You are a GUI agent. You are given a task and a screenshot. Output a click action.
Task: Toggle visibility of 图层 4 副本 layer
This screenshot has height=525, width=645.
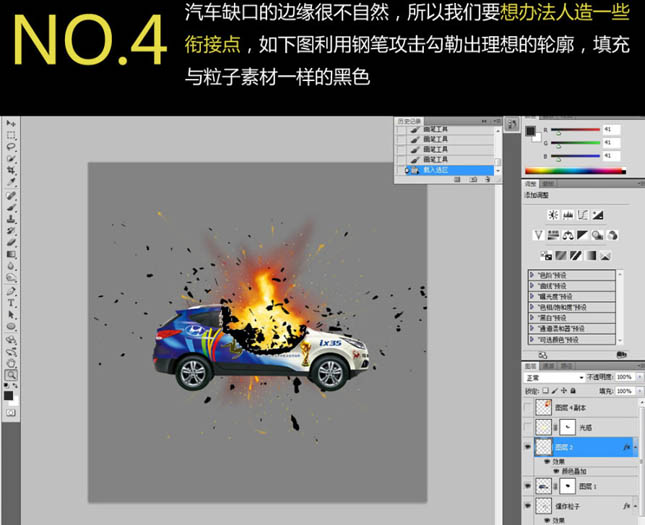[x=528, y=407]
